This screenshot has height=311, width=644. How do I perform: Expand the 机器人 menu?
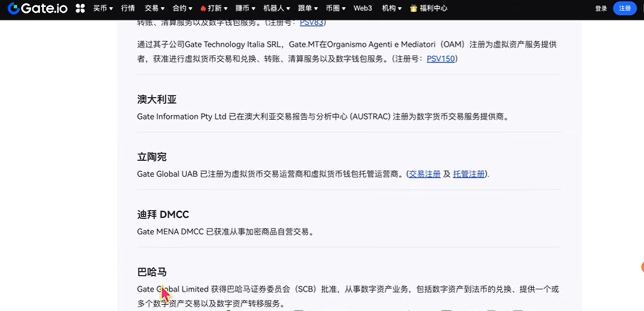(276, 8)
